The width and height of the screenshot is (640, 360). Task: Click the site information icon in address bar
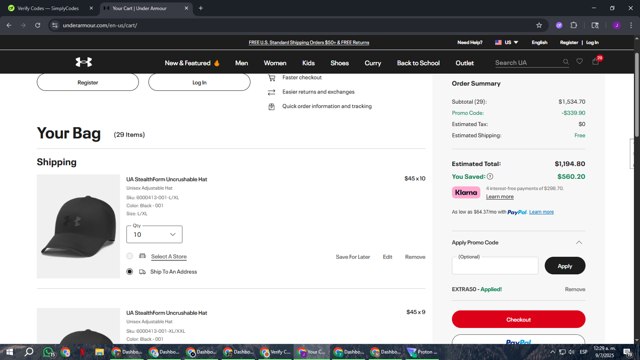[x=55, y=25]
